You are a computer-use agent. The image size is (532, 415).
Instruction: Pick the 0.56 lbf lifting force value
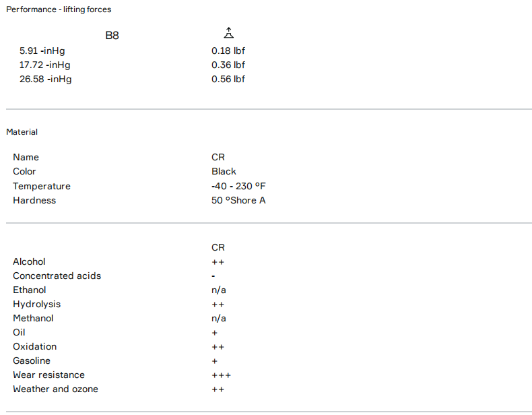pos(228,79)
